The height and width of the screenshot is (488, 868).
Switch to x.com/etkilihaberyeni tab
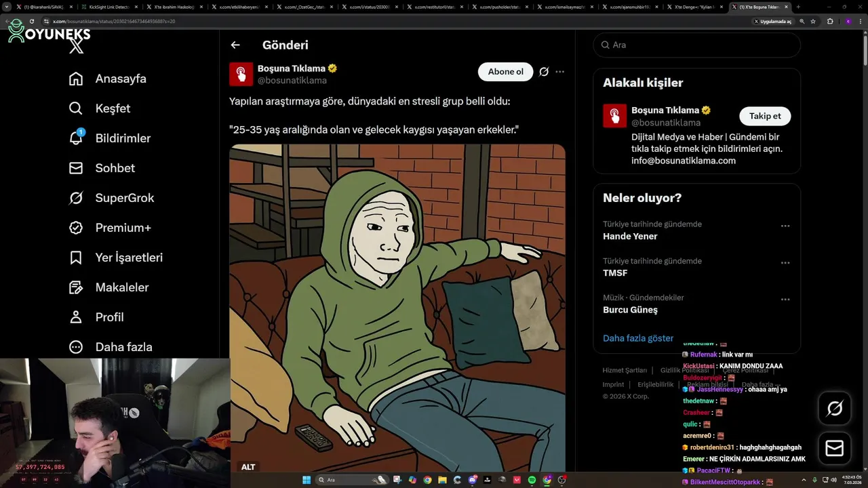(x=239, y=7)
